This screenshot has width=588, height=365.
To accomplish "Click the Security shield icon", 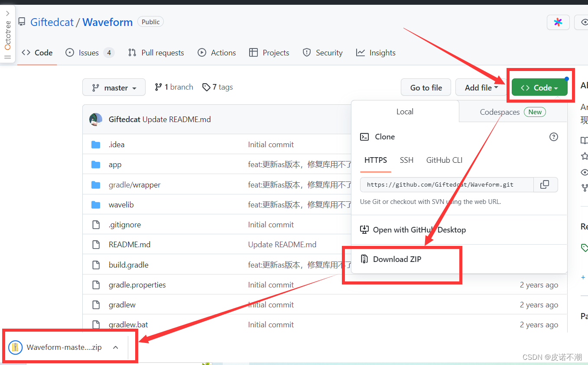I will tap(307, 53).
